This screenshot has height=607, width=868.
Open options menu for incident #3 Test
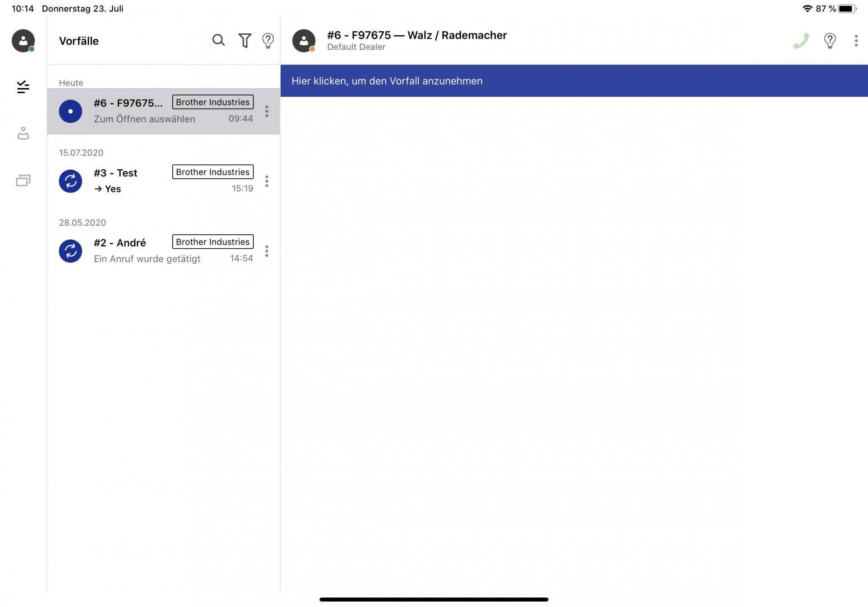pyautogui.click(x=267, y=181)
